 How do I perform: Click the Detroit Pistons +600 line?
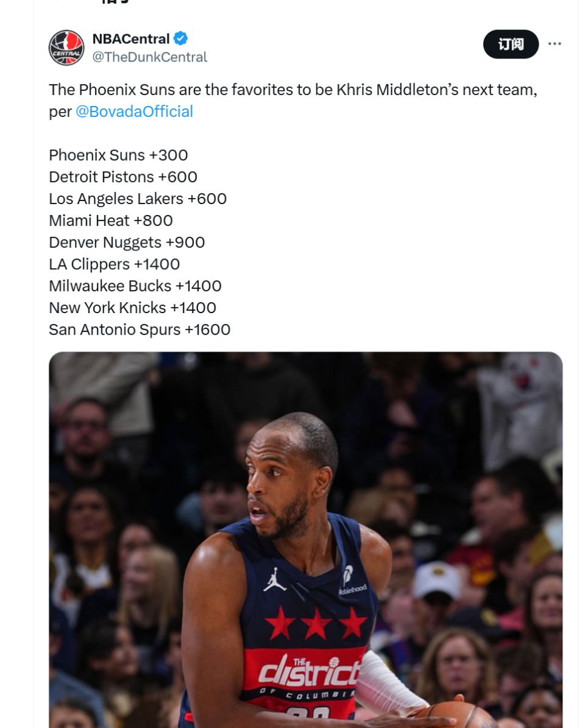click(123, 177)
